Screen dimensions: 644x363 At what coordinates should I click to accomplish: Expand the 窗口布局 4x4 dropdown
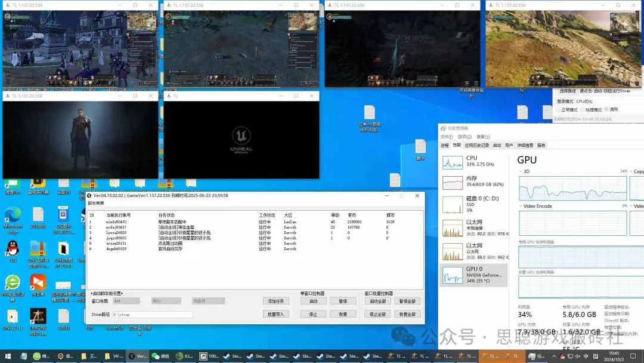coord(126,302)
